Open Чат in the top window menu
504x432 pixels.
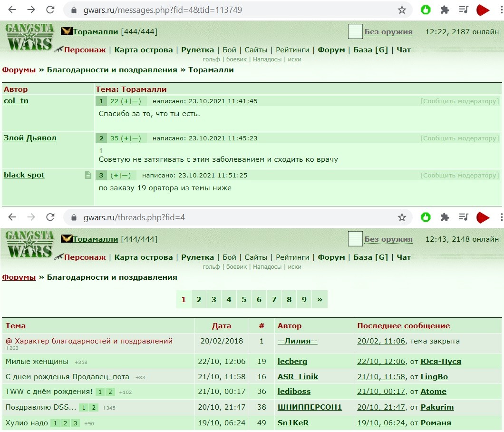point(403,50)
